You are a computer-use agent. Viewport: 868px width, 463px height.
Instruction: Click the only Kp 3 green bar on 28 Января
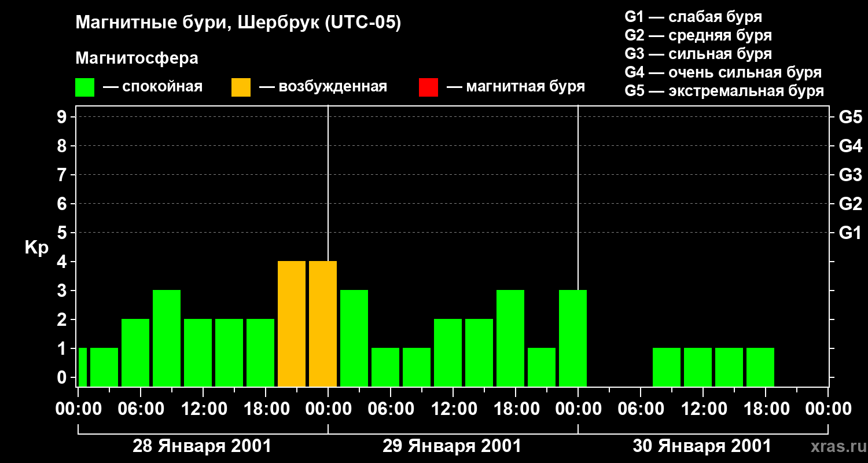click(167, 338)
